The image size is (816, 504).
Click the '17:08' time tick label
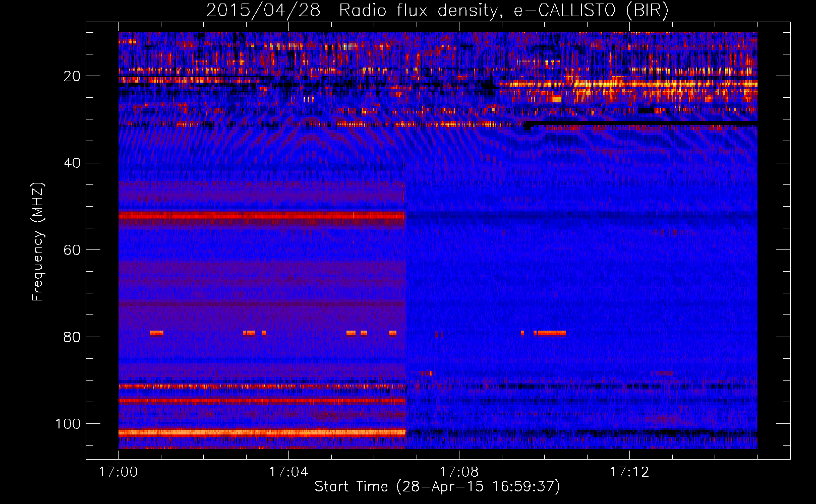click(x=459, y=472)
